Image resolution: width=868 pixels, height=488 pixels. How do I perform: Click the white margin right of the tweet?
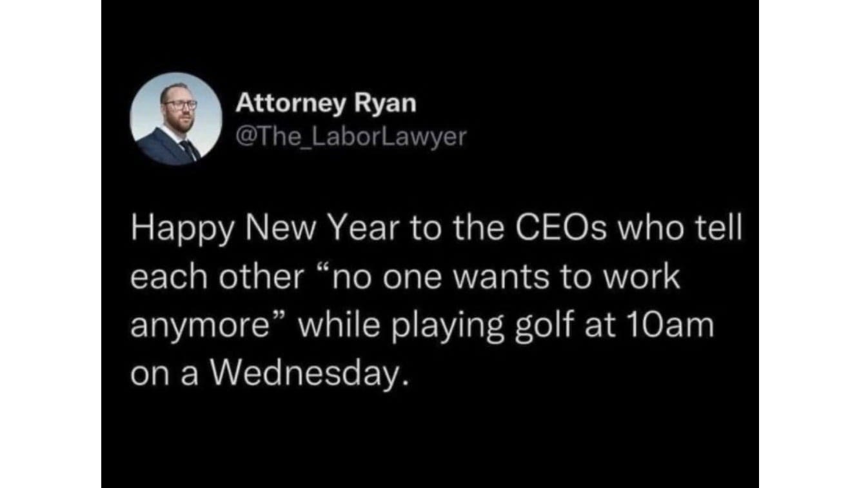(x=813, y=244)
